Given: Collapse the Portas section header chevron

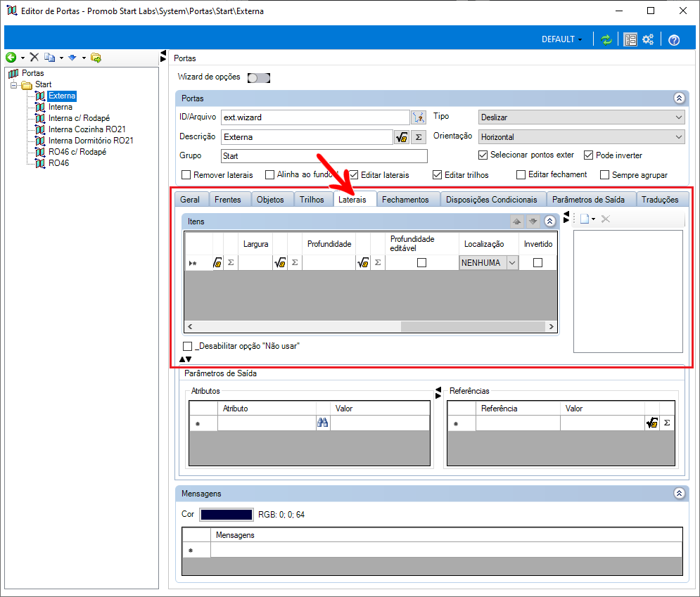Looking at the screenshot, I should pos(679,98).
